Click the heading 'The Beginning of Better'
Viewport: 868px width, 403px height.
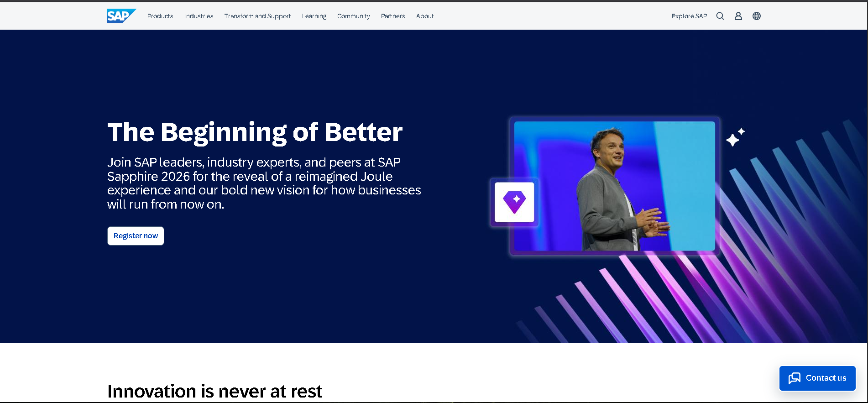pos(255,132)
